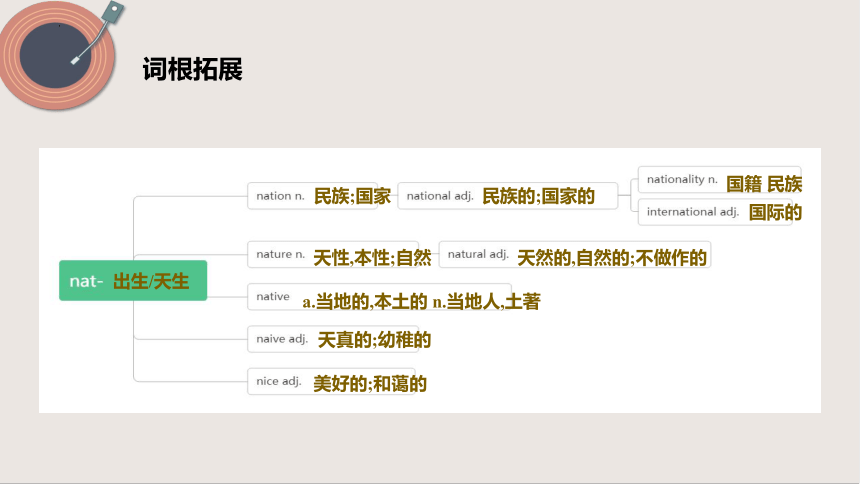
Task: Select the international adj. node
Action: 715,212
